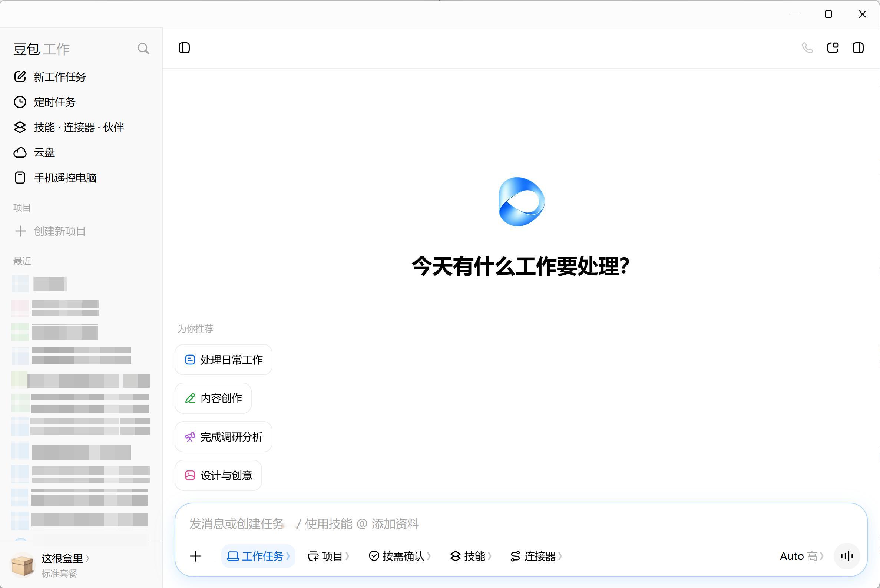Open 定时任务 menu entry
880x588 pixels.
pos(55,102)
